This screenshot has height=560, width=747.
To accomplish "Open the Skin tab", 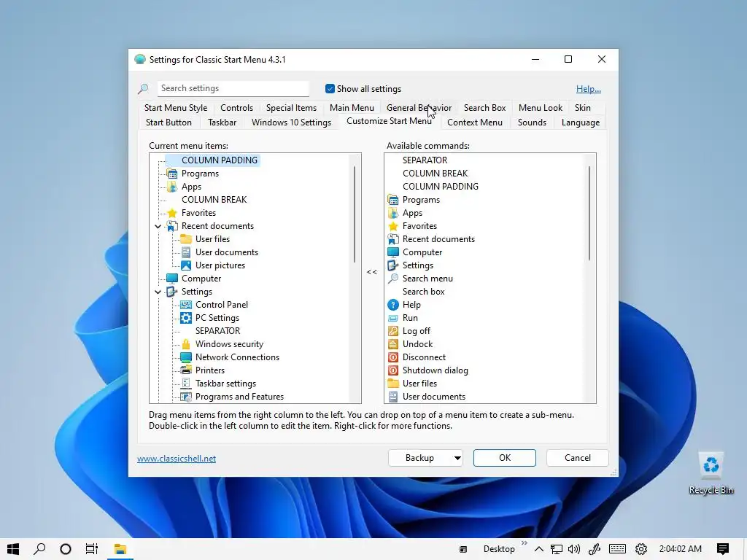I will [582, 108].
